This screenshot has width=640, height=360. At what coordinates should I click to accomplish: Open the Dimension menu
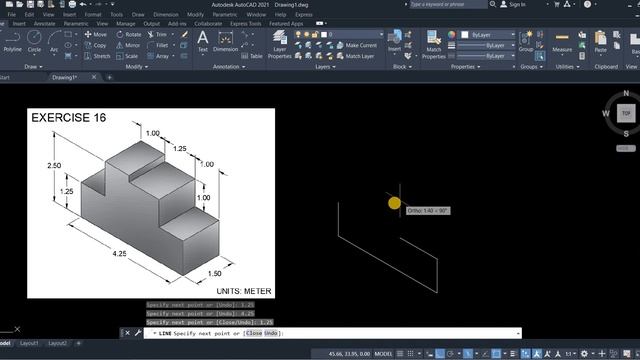click(x=166, y=14)
